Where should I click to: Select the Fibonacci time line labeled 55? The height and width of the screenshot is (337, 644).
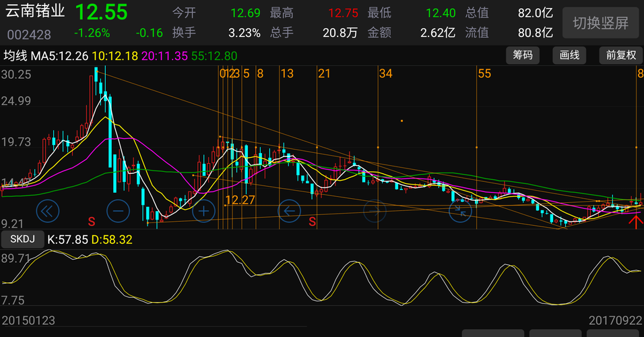point(484,74)
